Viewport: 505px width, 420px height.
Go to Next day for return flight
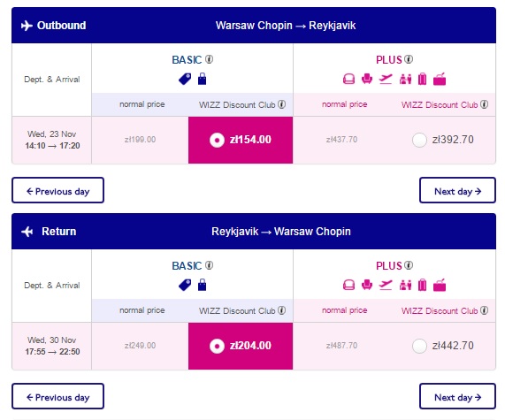[x=457, y=396]
